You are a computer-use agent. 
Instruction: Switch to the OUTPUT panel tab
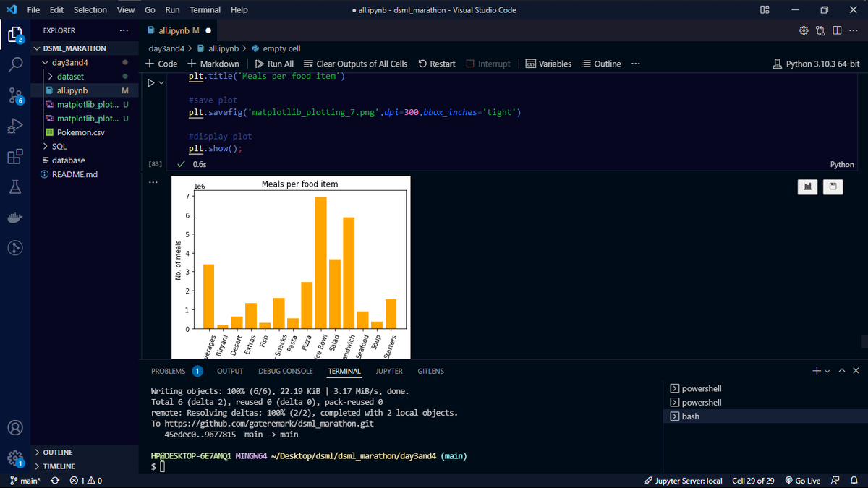[230, 371]
